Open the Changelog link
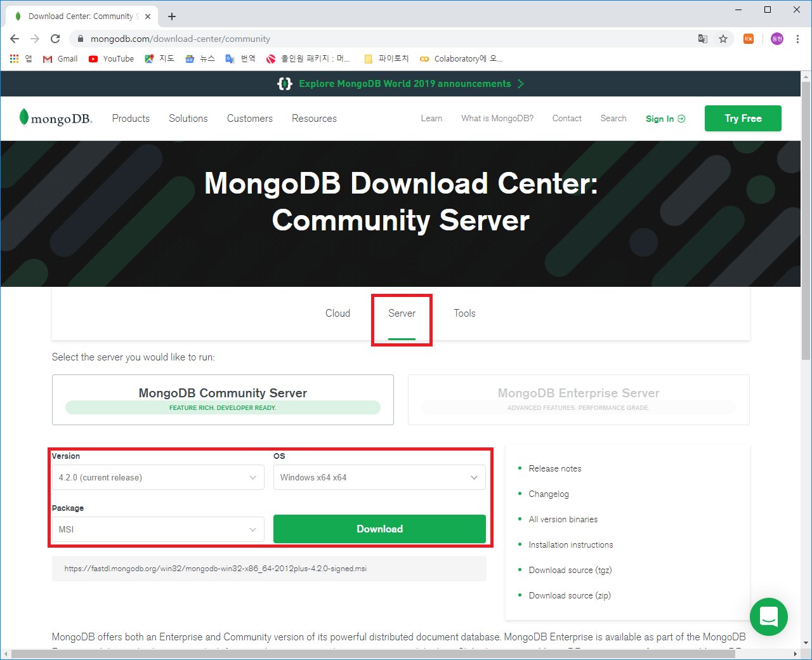The width and height of the screenshot is (812, 660). click(549, 494)
